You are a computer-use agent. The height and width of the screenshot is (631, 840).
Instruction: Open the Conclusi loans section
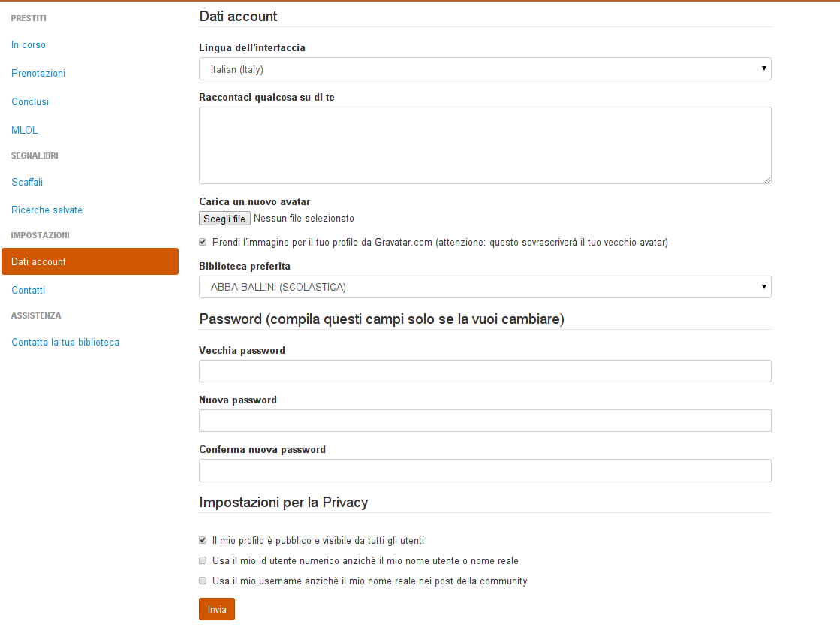click(x=30, y=101)
